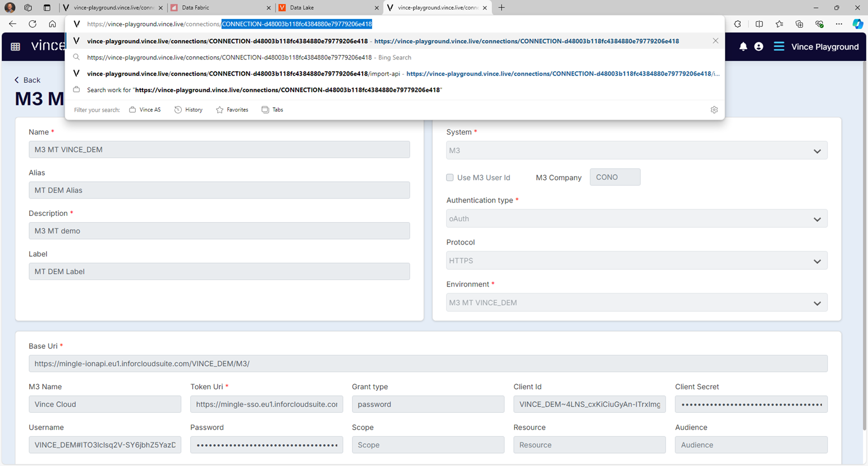Click the empty Resource field

pos(590,445)
